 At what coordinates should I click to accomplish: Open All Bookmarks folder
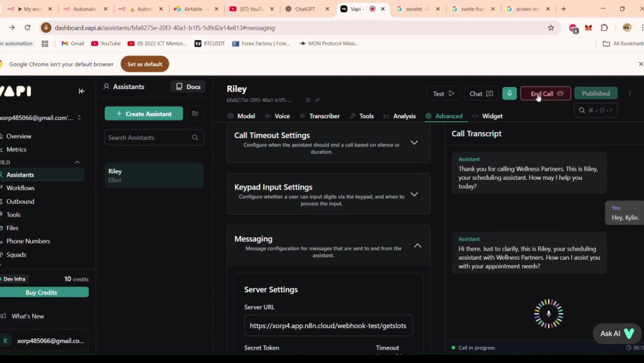(x=623, y=44)
